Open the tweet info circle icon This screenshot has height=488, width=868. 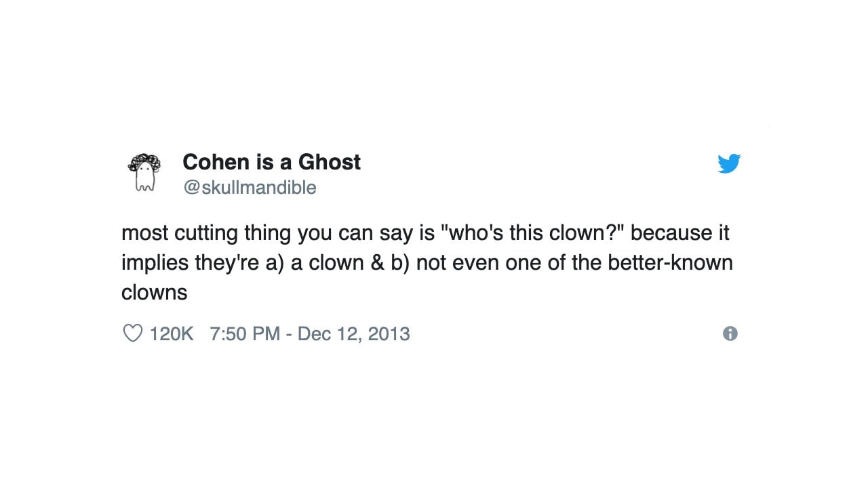click(730, 333)
